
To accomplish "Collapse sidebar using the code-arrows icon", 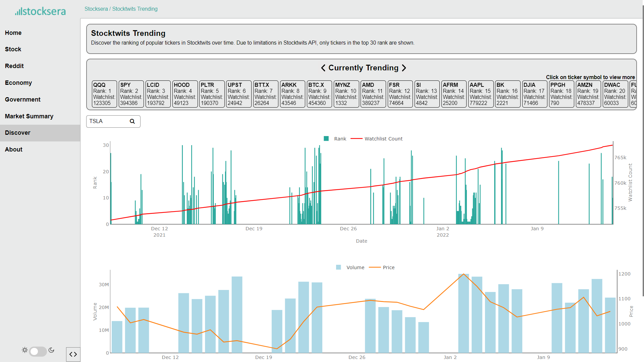I will 73,354.
